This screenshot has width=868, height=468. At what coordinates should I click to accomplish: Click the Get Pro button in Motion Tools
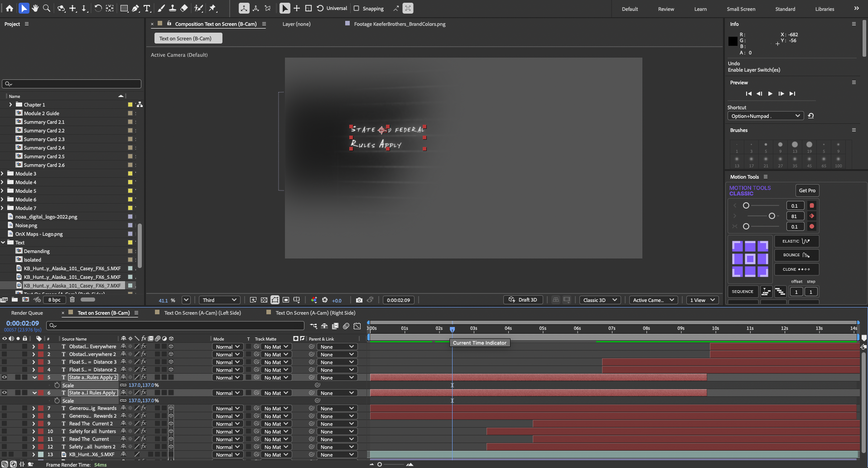807,190
